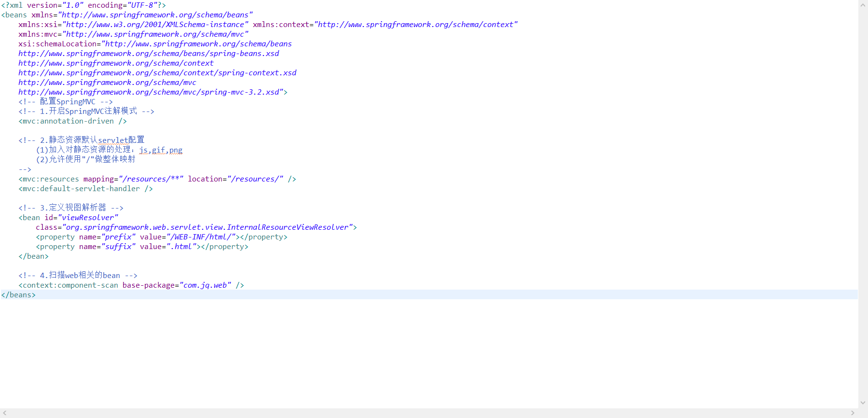Image resolution: width=868 pixels, height=418 pixels.
Task: Click the underlined word png
Action: (176, 150)
